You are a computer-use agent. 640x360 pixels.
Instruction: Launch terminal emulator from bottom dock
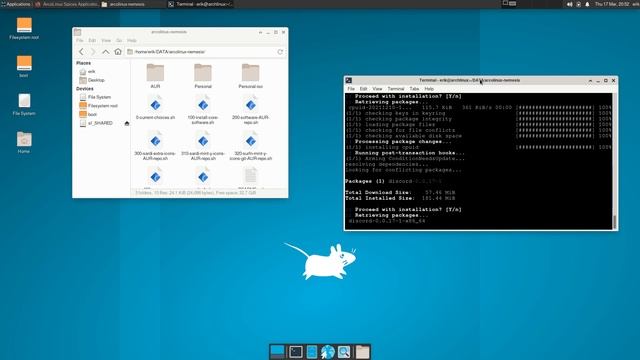click(296, 351)
